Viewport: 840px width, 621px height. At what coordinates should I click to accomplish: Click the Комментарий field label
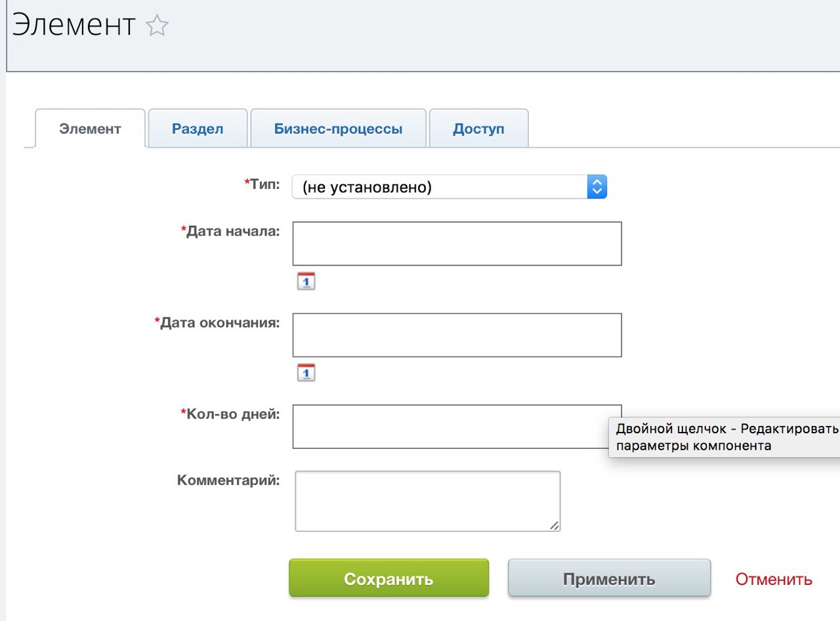[x=228, y=481]
